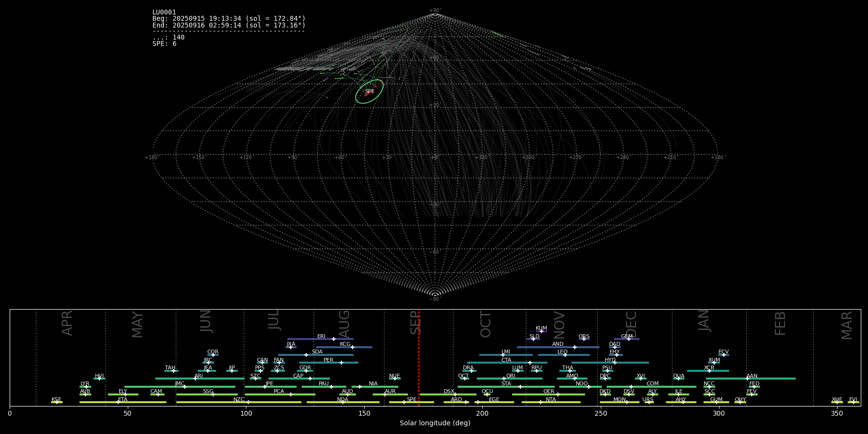Click the COM shower label
Image resolution: width=868 pixels, height=434 pixels.
point(652,383)
